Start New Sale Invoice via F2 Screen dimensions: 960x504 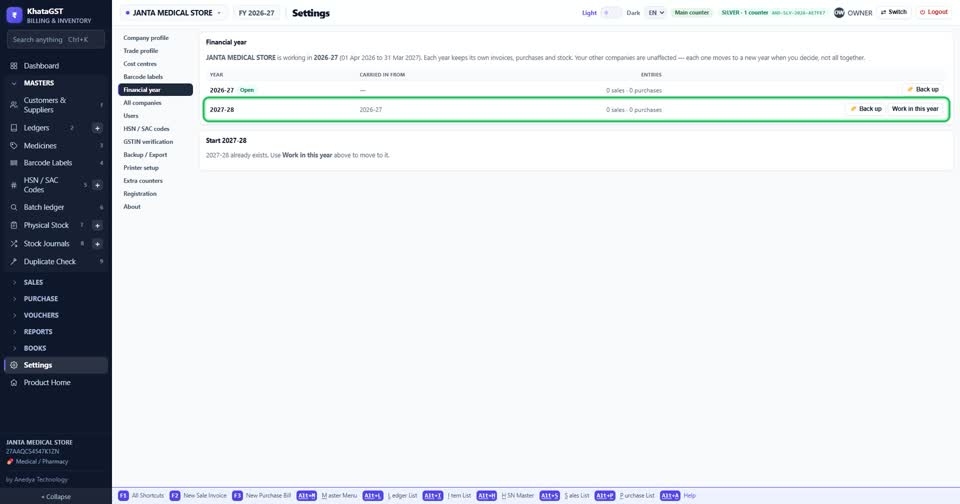pyautogui.click(x=198, y=495)
